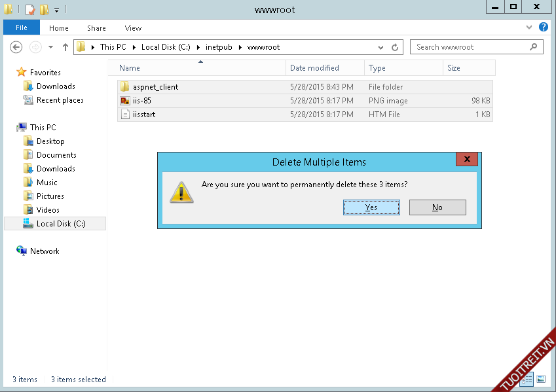This screenshot has width=556, height=392.
Task: Click the Search wwwroot input field
Action: 470,47
